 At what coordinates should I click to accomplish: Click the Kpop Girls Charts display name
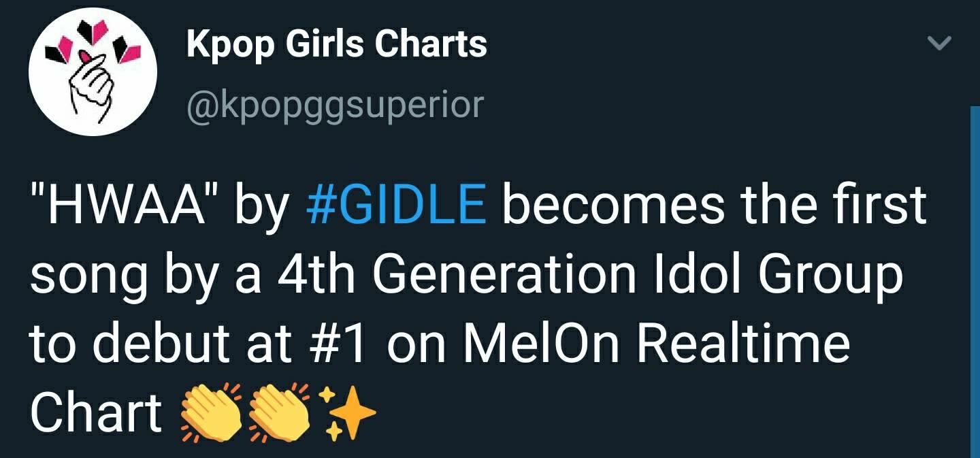click(337, 45)
